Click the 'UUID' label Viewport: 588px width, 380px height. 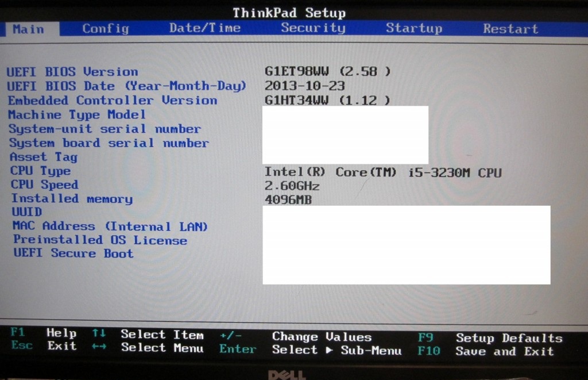click(27, 212)
